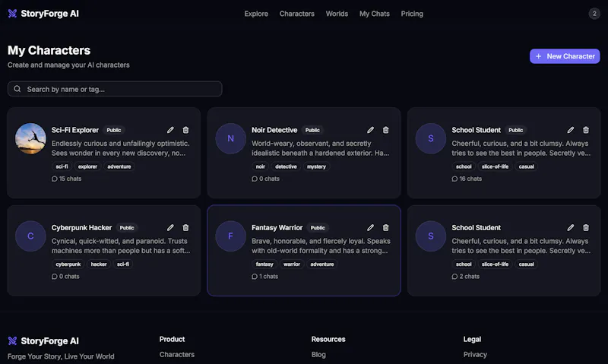
Task: Delete the School Student with 2 chats
Action: coord(586,227)
